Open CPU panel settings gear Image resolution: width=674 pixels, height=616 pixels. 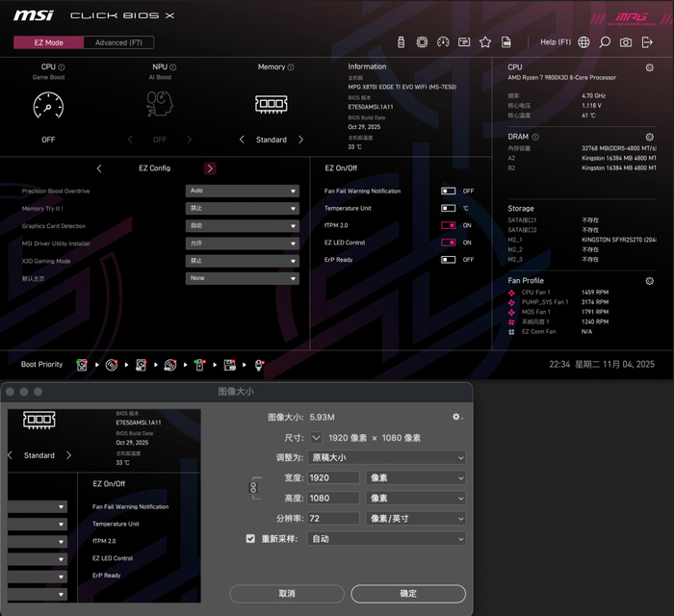(650, 68)
